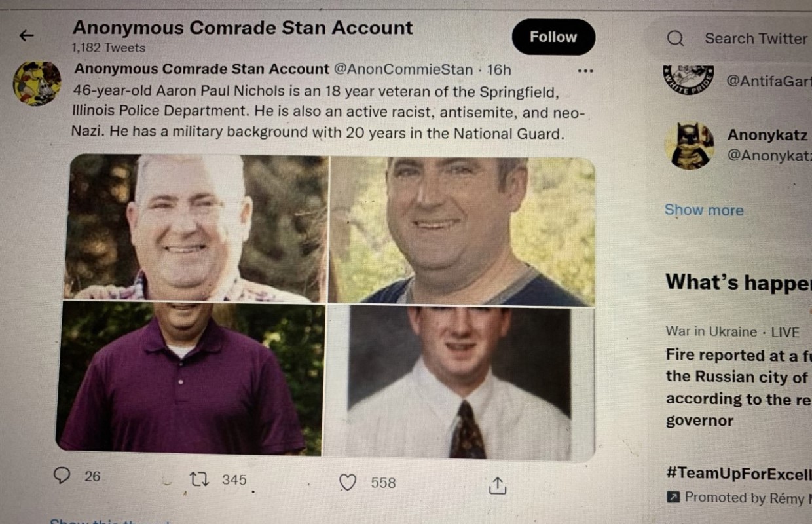Image resolution: width=812 pixels, height=524 pixels.
Task: Click the Follow button
Action: tap(553, 37)
